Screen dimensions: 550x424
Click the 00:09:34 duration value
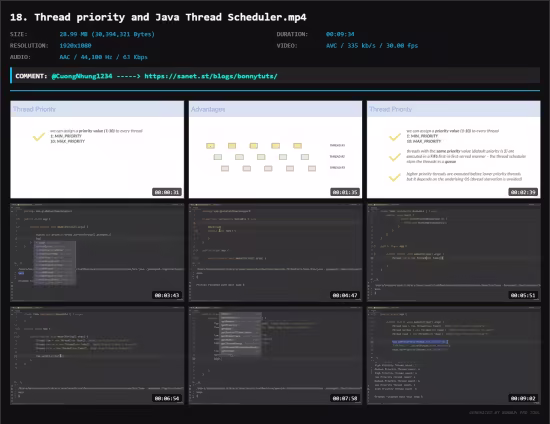(x=340, y=34)
